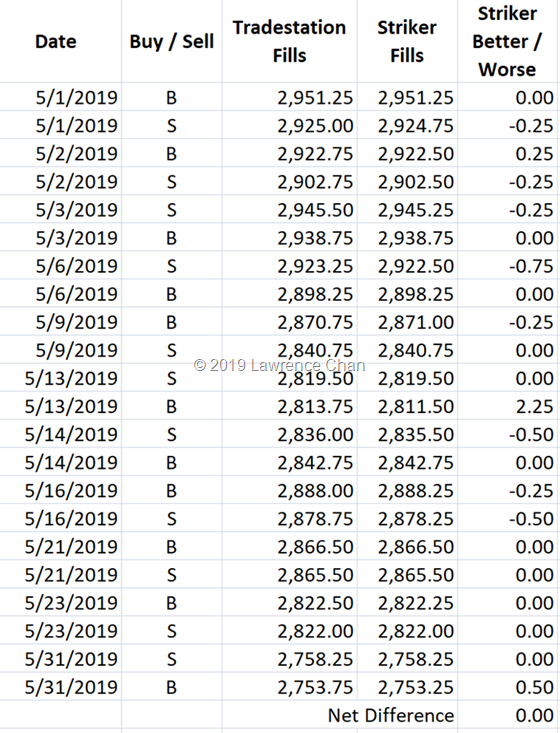Click Tradestation fill 2,836.00 cell
The width and height of the screenshot is (560, 733).
(x=290, y=434)
